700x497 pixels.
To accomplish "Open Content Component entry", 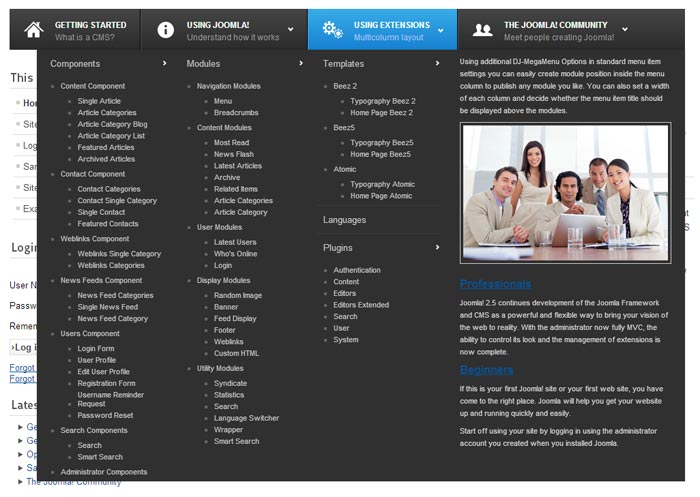I will [93, 86].
